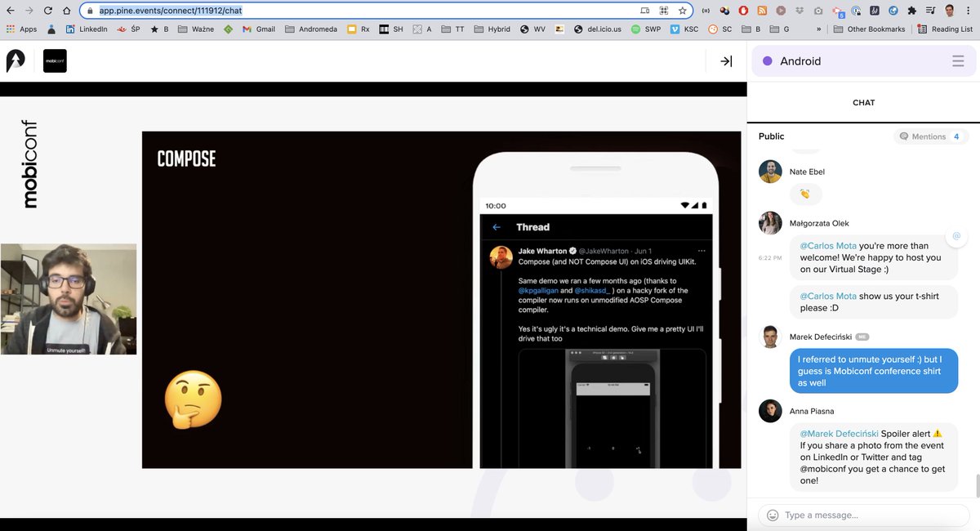
Task: Click Marek Defeciński's avatar
Action: 770,337
